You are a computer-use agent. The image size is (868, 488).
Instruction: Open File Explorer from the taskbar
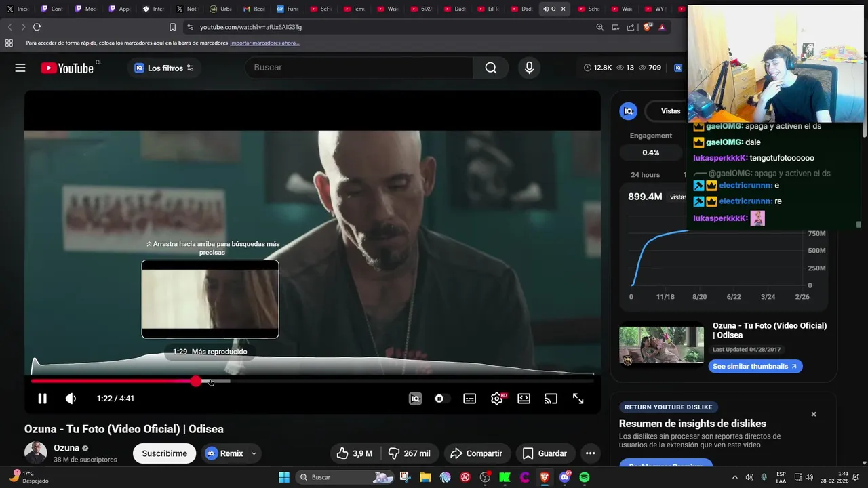(x=425, y=477)
